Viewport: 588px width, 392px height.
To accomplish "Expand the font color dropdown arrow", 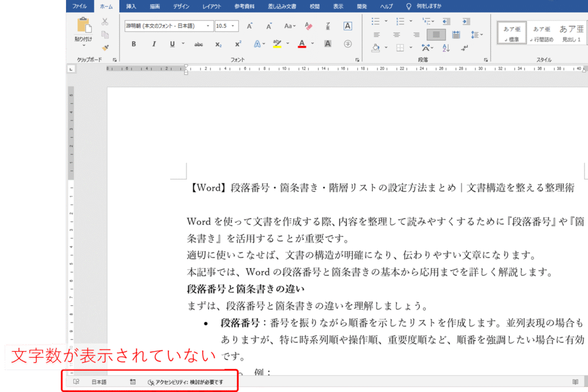I will [312, 44].
